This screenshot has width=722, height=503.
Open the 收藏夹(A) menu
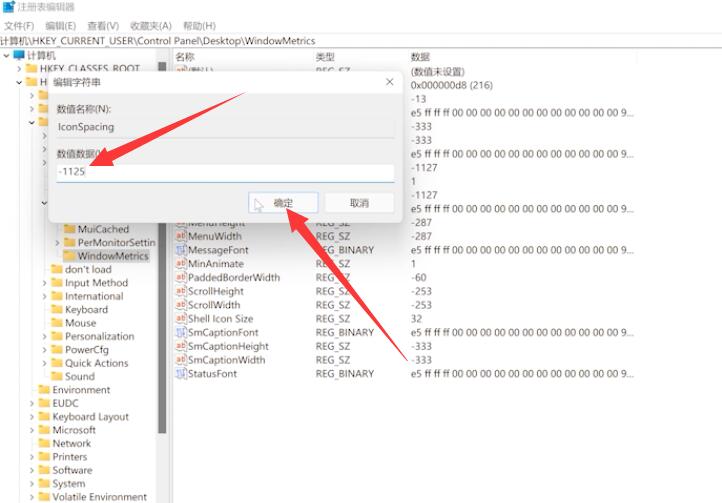(x=150, y=25)
